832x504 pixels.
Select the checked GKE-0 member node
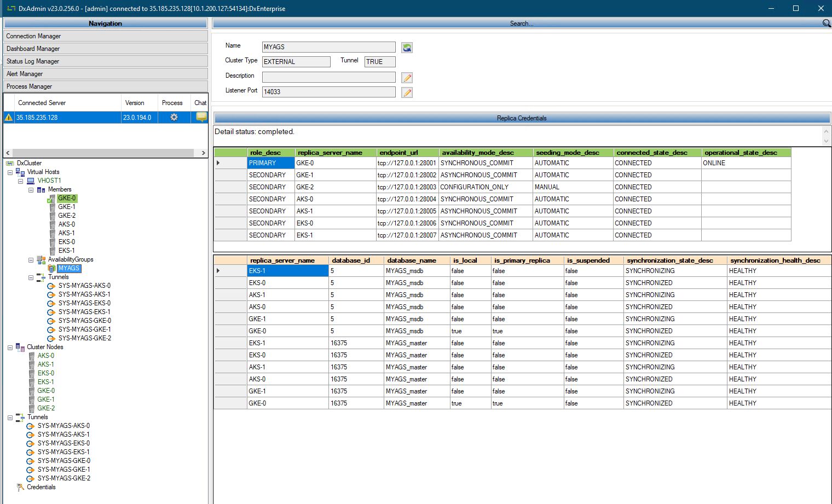click(x=67, y=198)
